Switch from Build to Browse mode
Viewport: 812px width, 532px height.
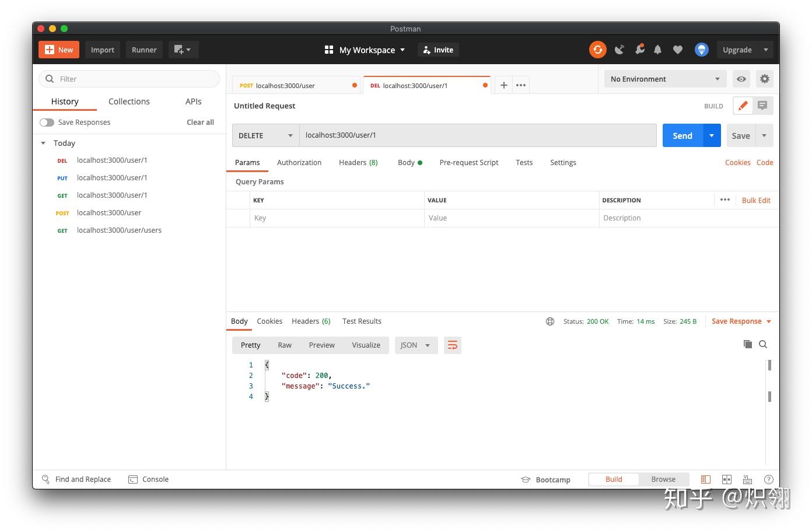coord(663,479)
